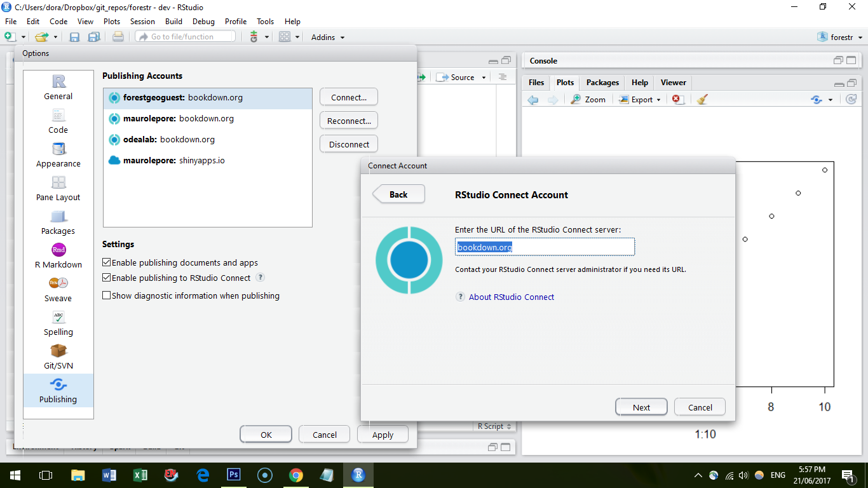
Task: Click the print icon in toolbar
Action: (x=118, y=37)
